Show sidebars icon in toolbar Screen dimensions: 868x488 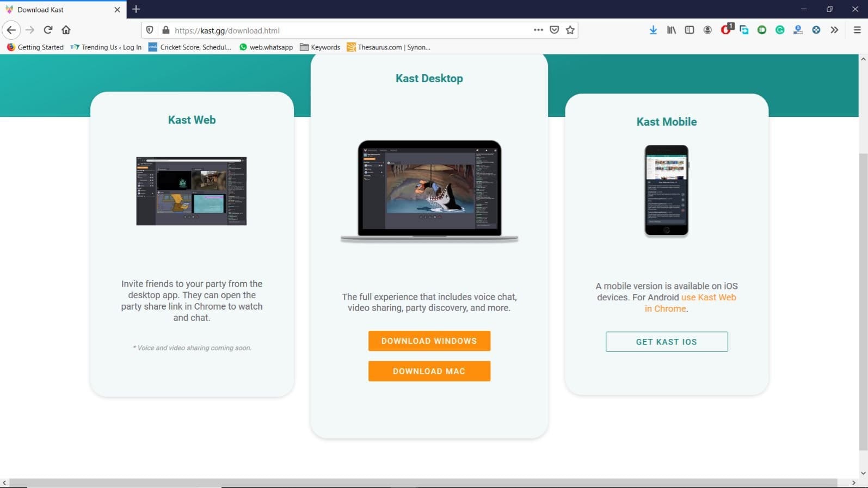[690, 30]
